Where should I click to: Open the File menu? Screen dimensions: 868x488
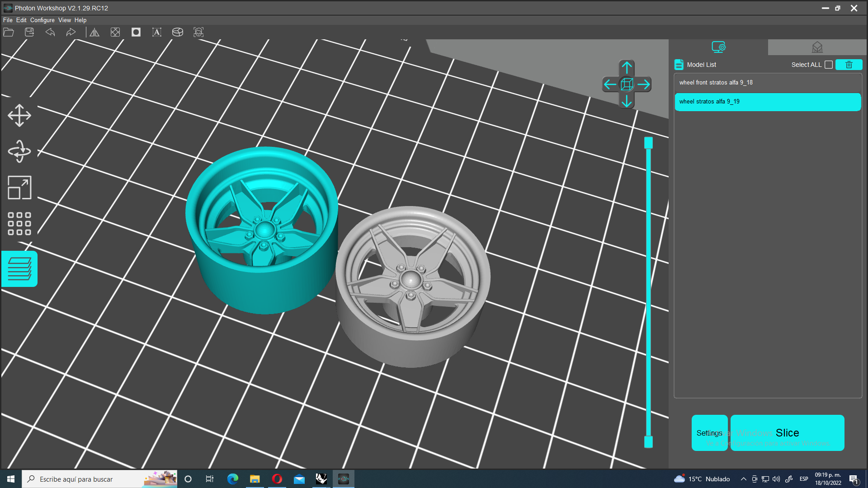(8, 20)
